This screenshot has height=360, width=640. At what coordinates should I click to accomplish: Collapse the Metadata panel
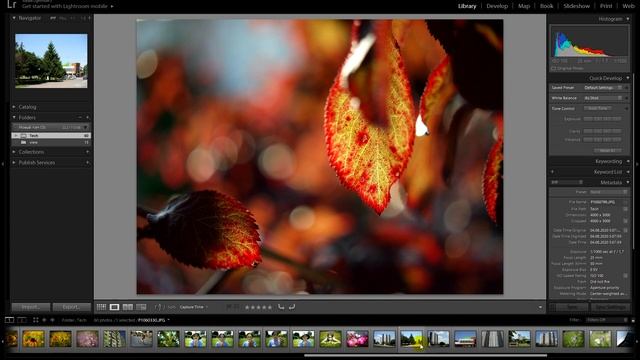click(x=628, y=182)
